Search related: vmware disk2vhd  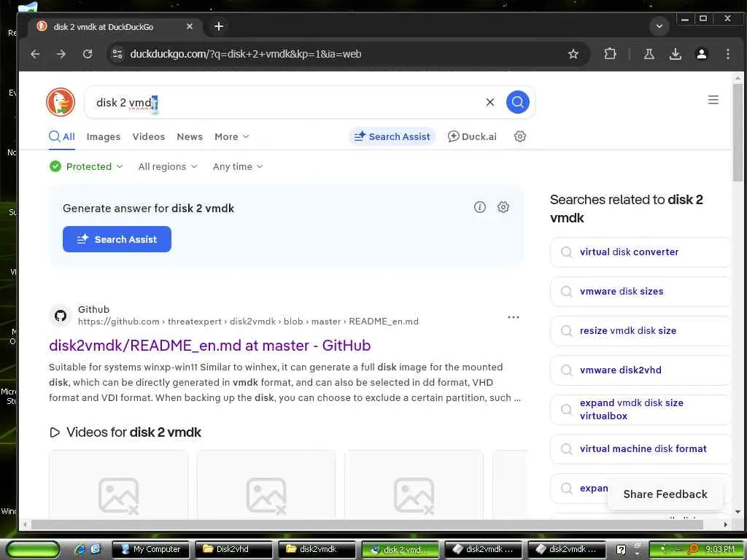tap(640, 370)
